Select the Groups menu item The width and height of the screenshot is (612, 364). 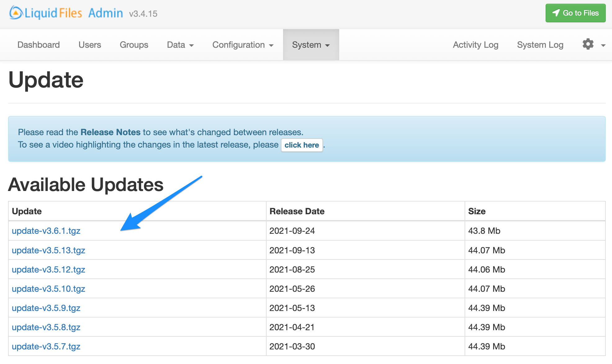(134, 45)
